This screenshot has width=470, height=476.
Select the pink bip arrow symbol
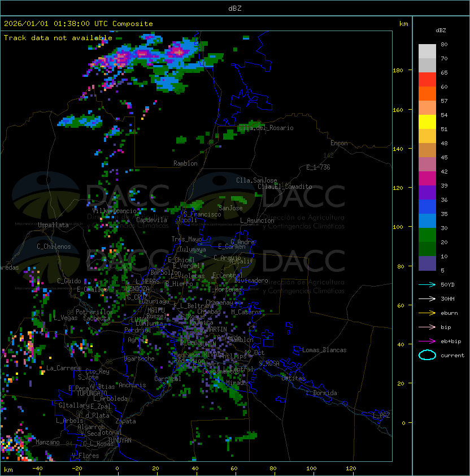pyautogui.click(x=427, y=327)
